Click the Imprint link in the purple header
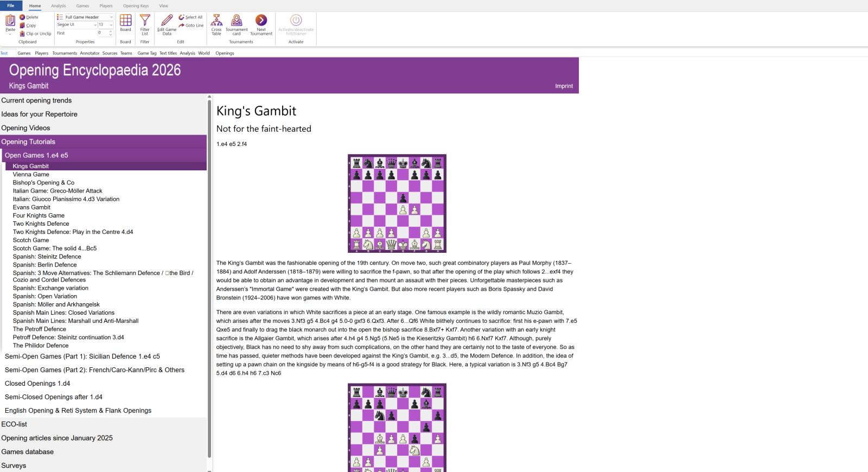 [564, 86]
